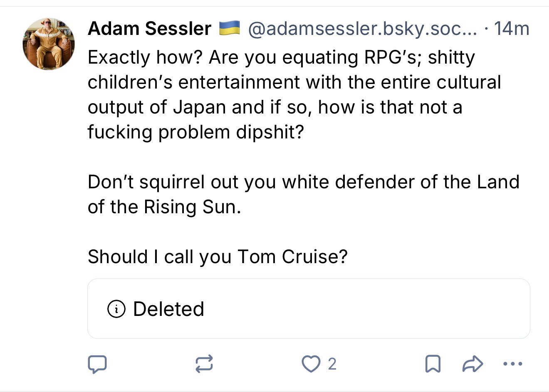Viewport: 549px width, 392px height.
Task: Click the info icon beside Deleted
Action: [116, 309]
